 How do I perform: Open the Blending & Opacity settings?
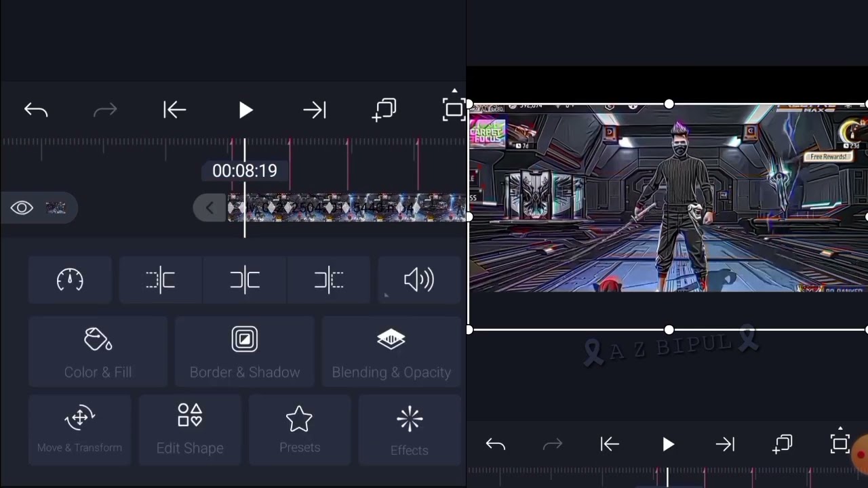tap(391, 352)
